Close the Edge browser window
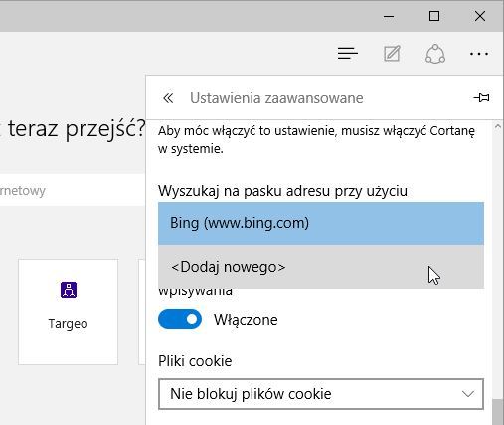 pos(480,16)
